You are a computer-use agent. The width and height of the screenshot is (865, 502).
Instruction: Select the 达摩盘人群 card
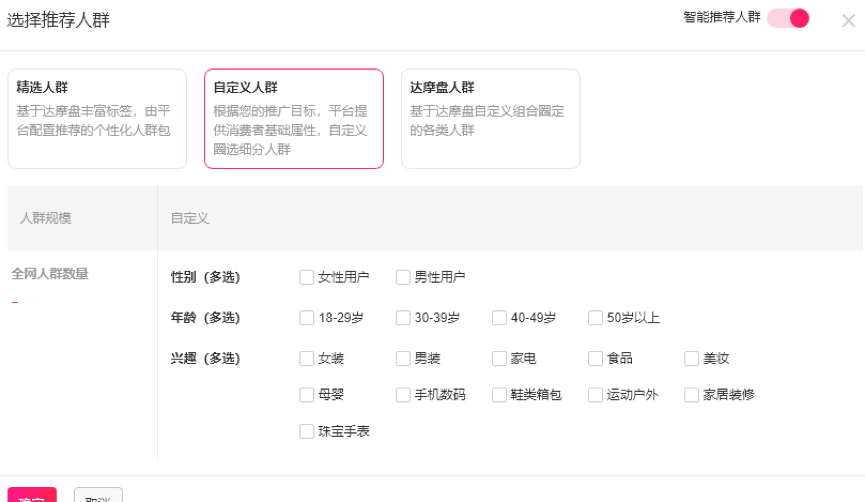click(x=490, y=119)
